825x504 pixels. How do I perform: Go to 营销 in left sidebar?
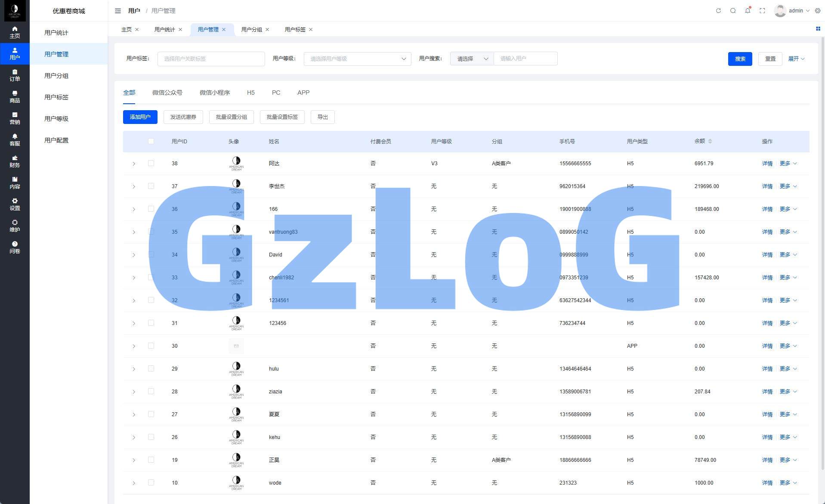tap(15, 118)
